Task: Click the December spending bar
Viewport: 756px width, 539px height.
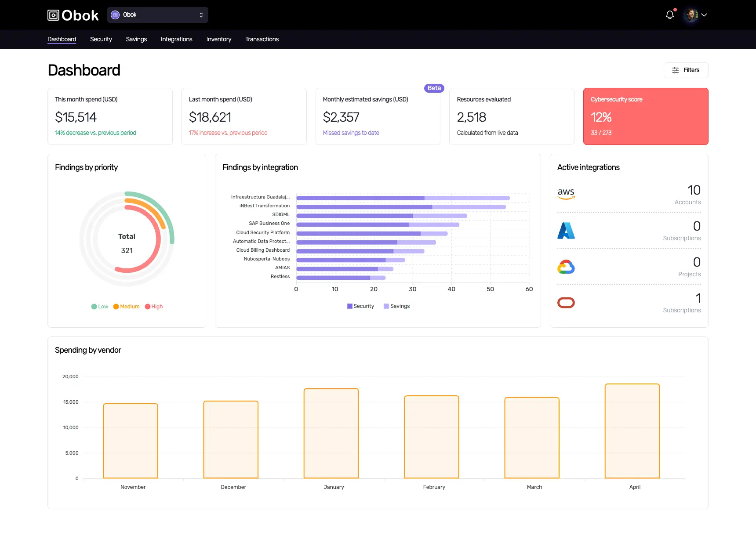Action: point(231,439)
